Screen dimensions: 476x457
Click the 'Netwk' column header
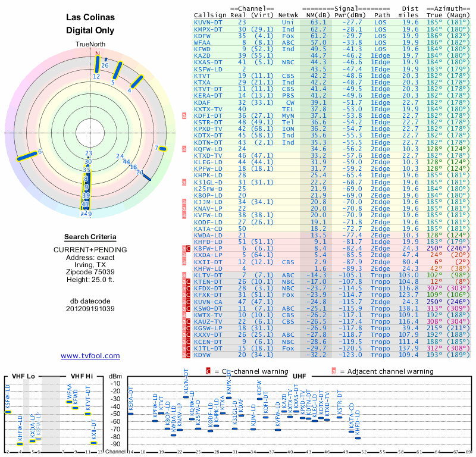coord(288,15)
